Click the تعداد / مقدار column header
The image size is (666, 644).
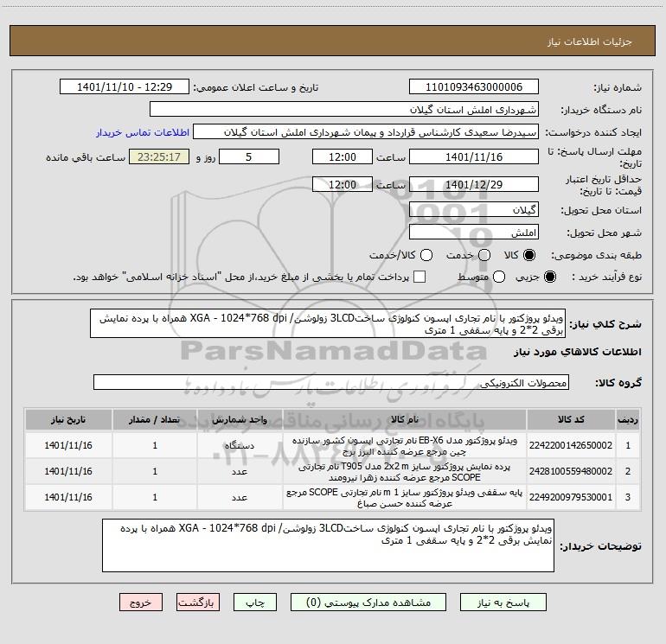pyautogui.click(x=155, y=419)
